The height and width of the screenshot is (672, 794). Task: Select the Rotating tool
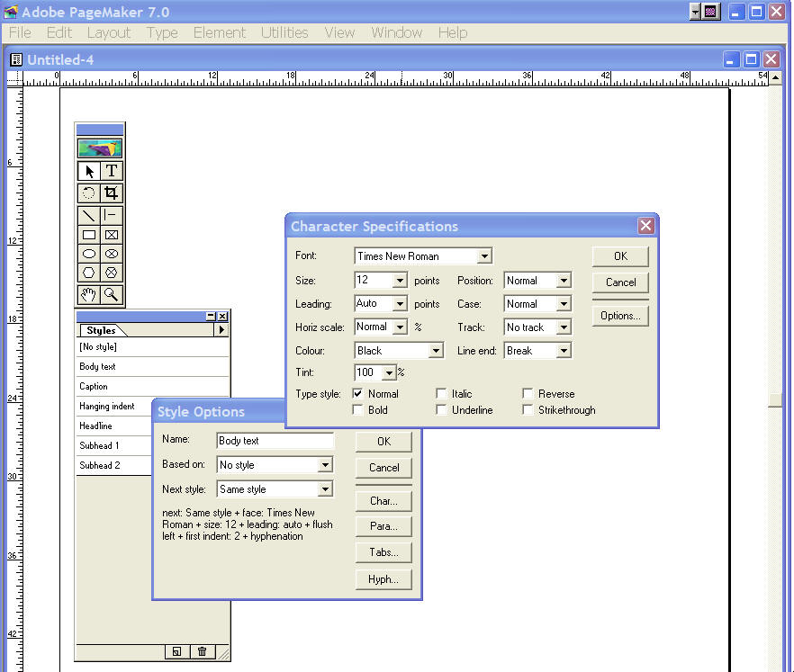(88, 193)
